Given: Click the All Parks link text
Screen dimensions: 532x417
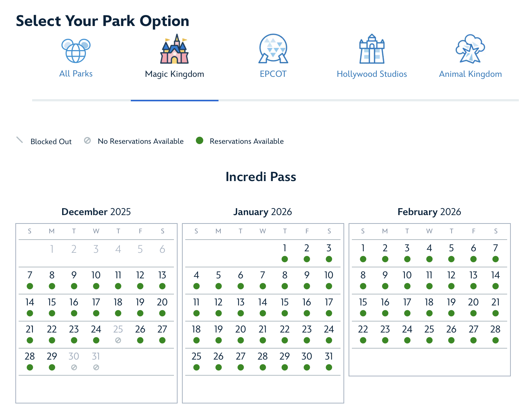Looking at the screenshot, I should [x=76, y=74].
